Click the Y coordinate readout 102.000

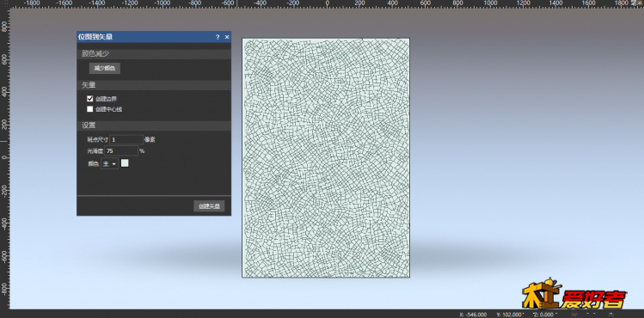click(x=510, y=315)
